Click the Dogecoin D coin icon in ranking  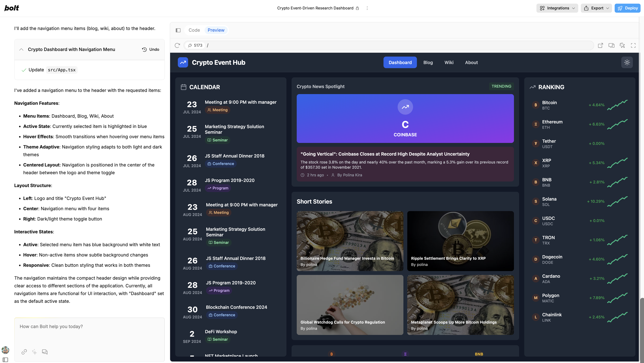(x=536, y=259)
